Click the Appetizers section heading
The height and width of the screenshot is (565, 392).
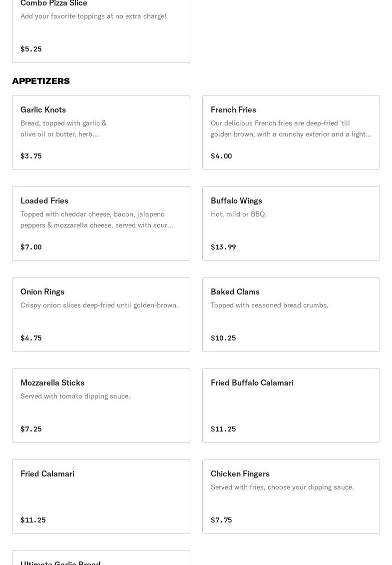tap(41, 81)
